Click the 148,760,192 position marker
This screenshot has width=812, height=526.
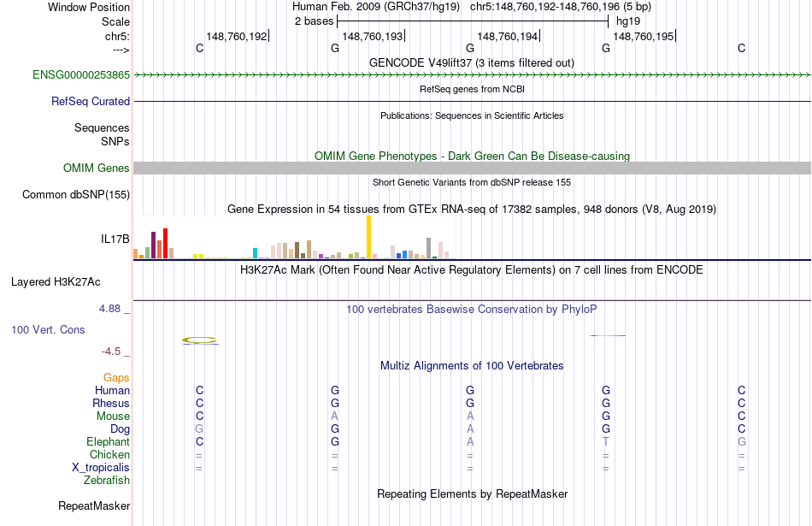click(237, 36)
